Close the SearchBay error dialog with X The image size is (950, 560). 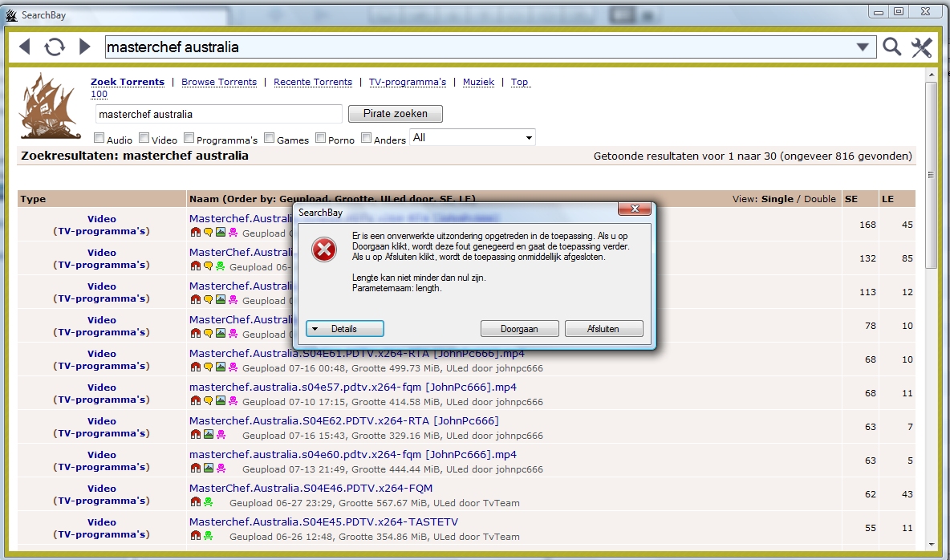point(635,209)
